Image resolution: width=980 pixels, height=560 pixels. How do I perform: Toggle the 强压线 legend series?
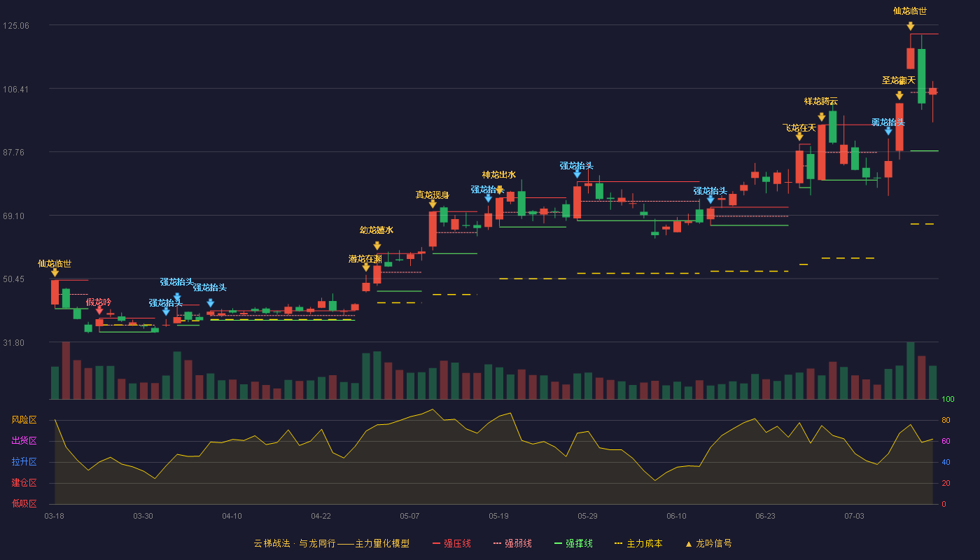(451, 543)
